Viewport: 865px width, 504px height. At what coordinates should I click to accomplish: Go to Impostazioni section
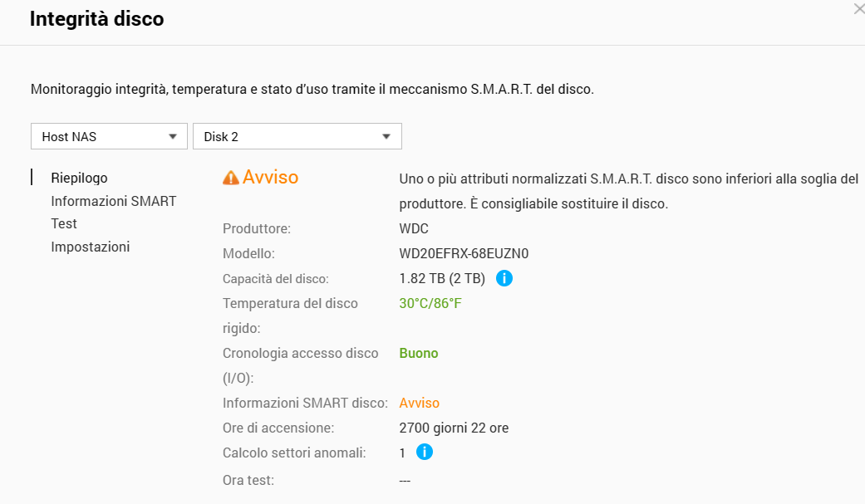tap(90, 247)
